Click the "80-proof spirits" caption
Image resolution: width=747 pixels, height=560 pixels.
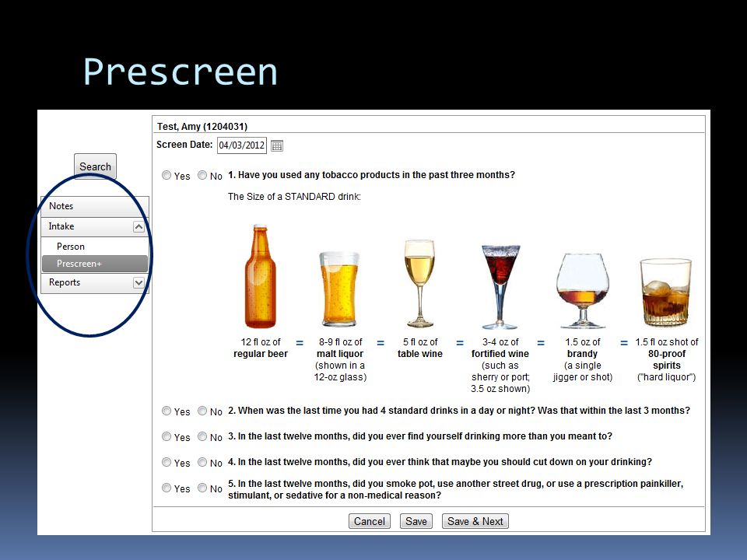click(667, 359)
